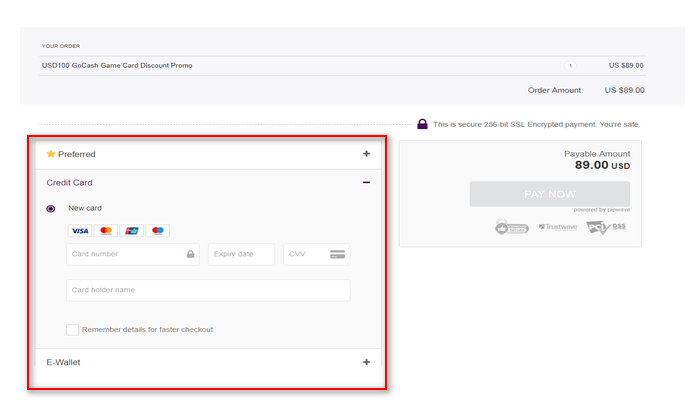Click the Trustwave security badge
Viewport: 700px width, 400px height.
click(x=557, y=227)
